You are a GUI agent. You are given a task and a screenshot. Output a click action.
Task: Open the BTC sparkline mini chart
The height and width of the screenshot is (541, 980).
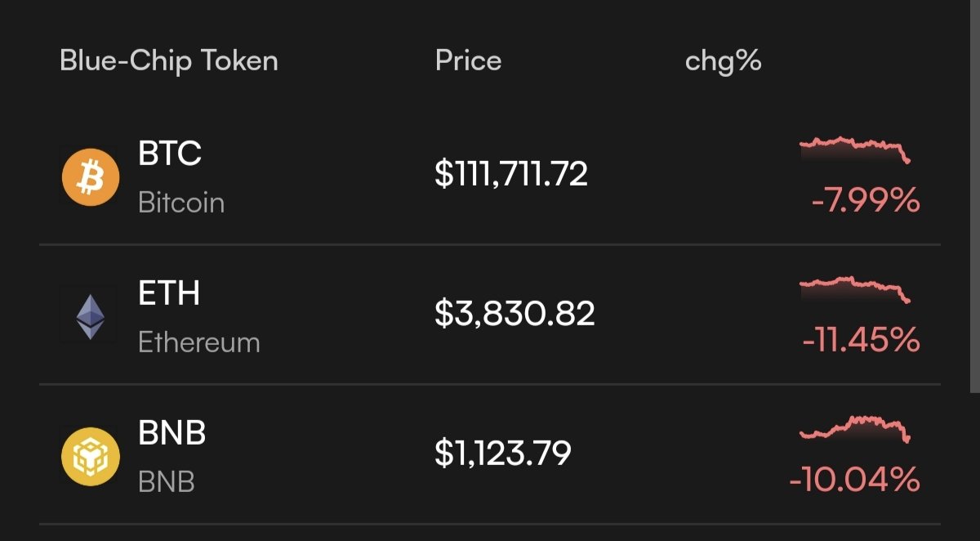click(855, 150)
